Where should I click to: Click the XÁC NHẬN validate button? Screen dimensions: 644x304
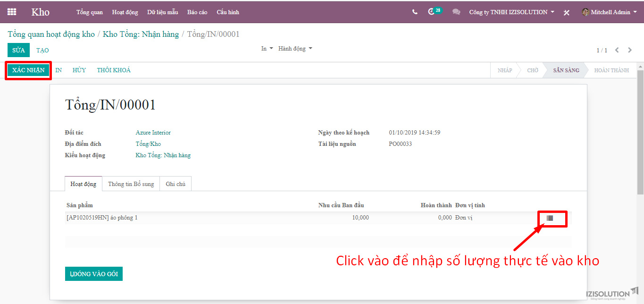(28, 70)
